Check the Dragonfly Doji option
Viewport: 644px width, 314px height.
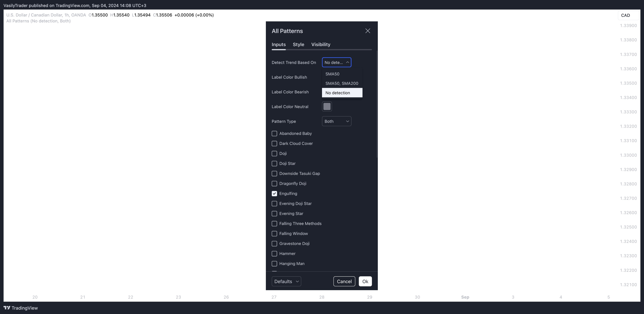tap(274, 183)
